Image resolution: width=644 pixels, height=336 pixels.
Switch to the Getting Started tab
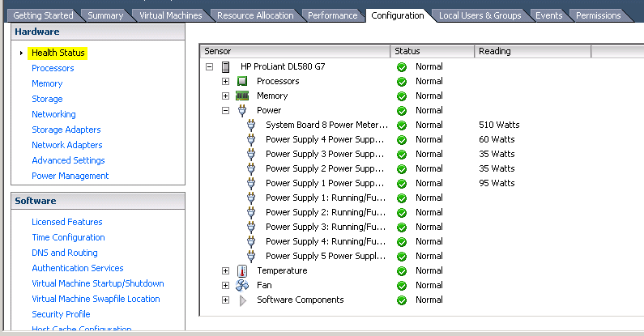(43, 15)
